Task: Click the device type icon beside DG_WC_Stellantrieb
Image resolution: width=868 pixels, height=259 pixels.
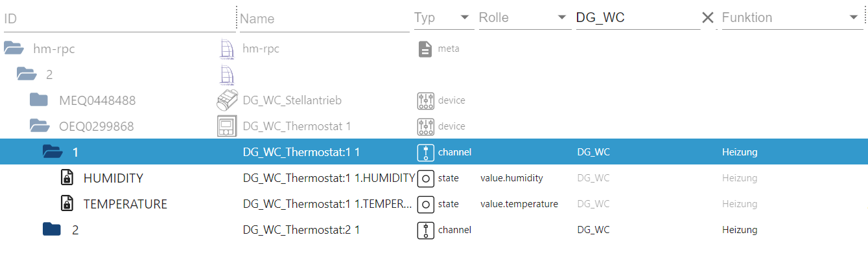Action: (425, 100)
